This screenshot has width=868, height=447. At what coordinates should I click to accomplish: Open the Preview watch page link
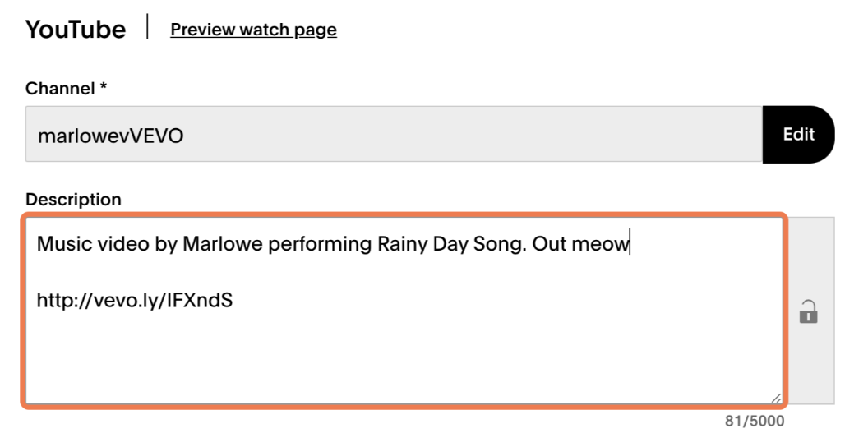tap(253, 30)
